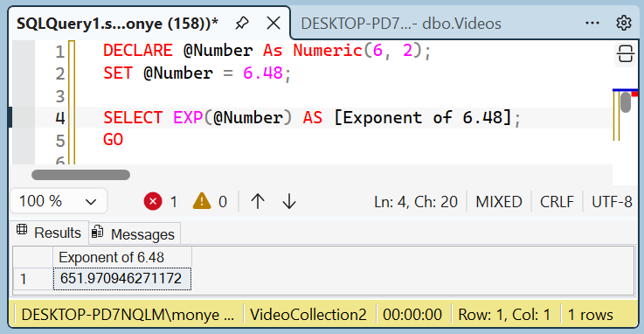Click the yellow warning indicator icon
Screen dimensions: 644x334
click(202, 201)
